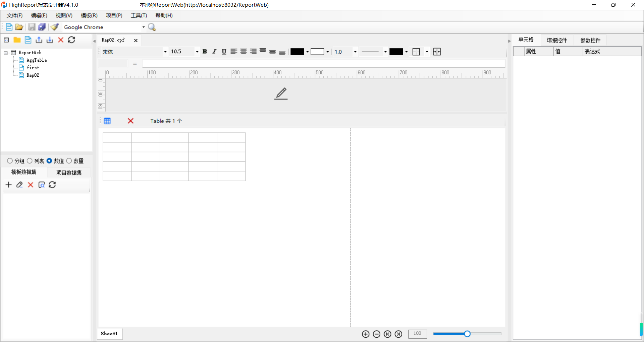Viewport: 644px width, 342px height.
Task: Click the new file icon in main toolbar
Action: (x=9, y=27)
